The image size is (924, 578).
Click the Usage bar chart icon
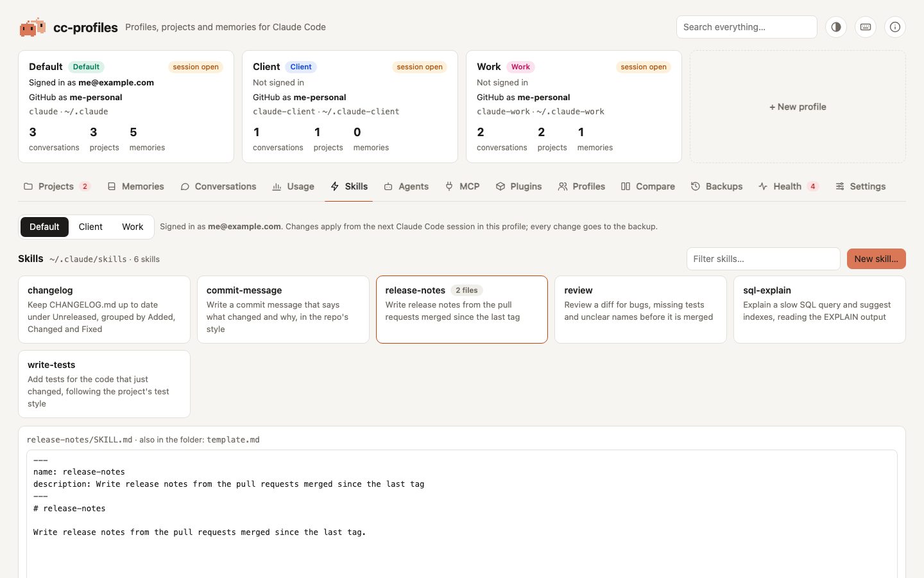coord(277,186)
